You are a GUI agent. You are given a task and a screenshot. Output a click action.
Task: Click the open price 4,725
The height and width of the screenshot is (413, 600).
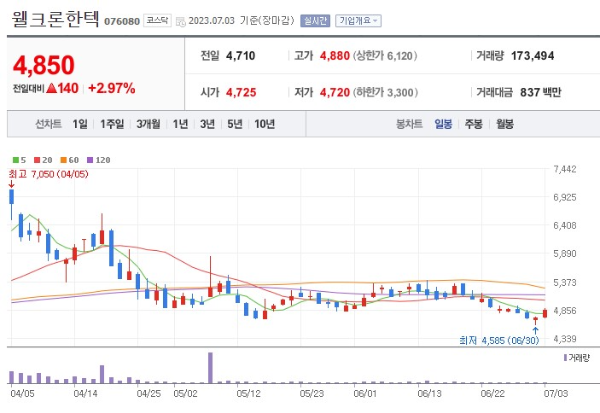click(x=241, y=93)
